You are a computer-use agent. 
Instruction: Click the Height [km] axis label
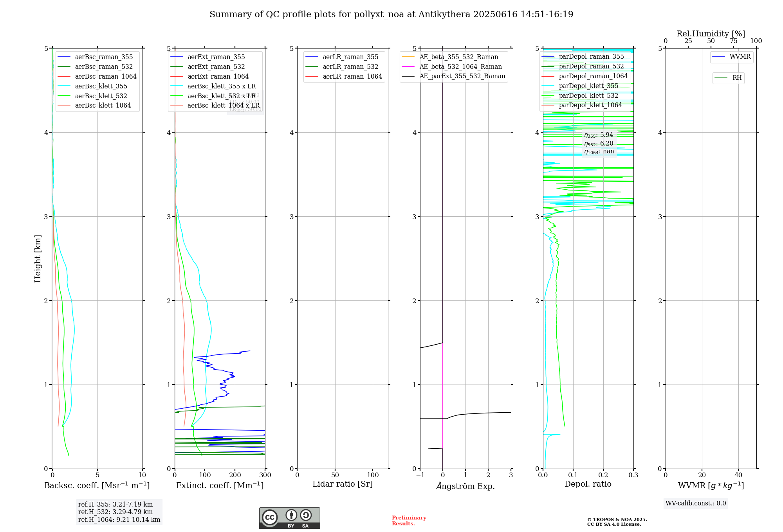click(x=38, y=259)
